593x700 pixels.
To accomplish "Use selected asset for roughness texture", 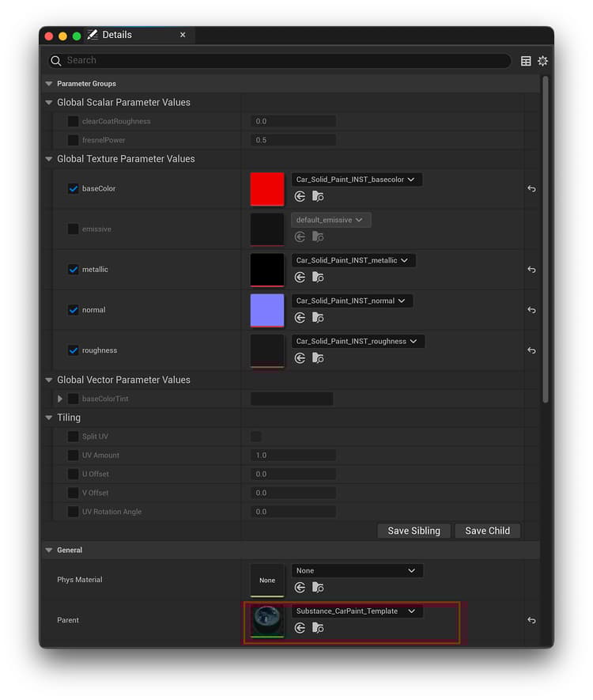I will (x=300, y=358).
